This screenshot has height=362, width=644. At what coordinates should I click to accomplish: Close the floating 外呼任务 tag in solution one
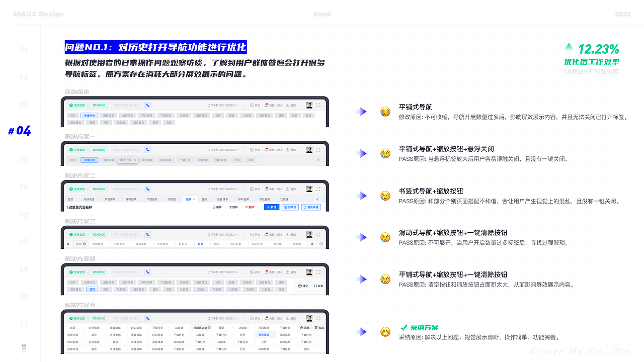tap(135, 160)
